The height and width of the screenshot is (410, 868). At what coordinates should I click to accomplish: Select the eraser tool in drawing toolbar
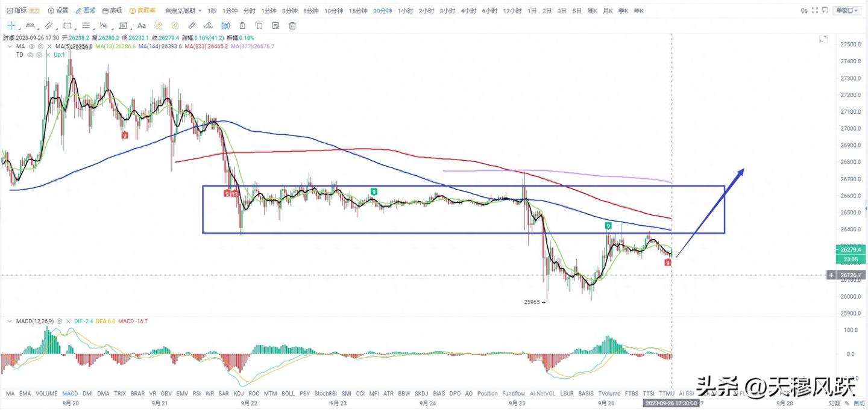pyautogui.click(x=209, y=26)
